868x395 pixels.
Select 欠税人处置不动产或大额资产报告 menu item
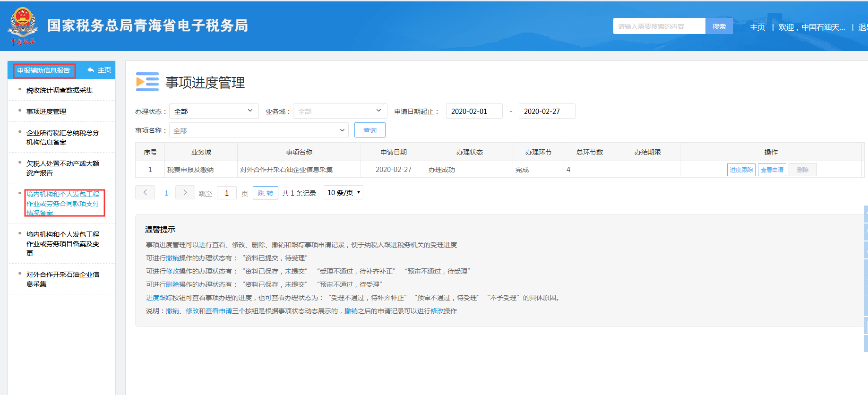62,168
